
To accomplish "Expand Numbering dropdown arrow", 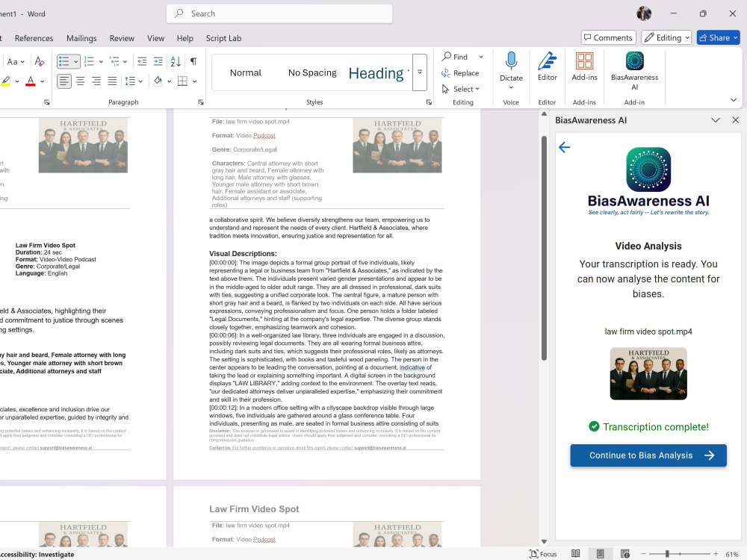I will [101, 61].
